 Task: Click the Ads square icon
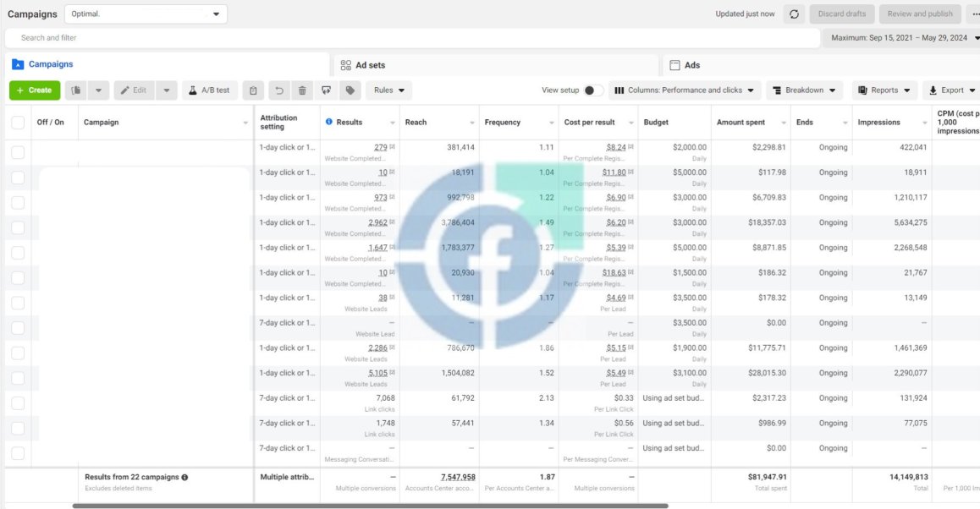pyautogui.click(x=675, y=65)
